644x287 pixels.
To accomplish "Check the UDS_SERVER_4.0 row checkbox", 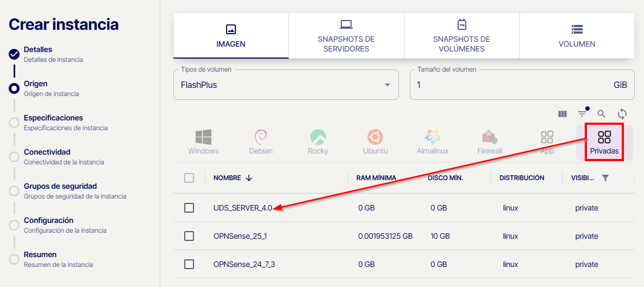I will 189,208.
